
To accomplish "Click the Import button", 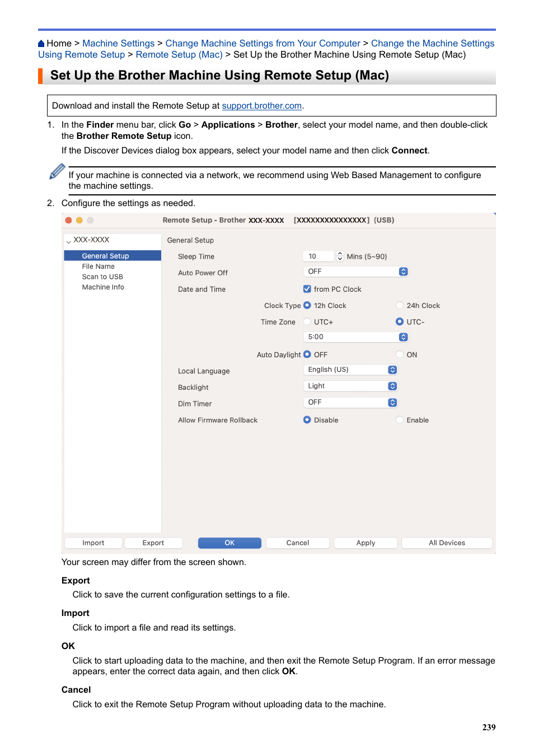I will (93, 543).
